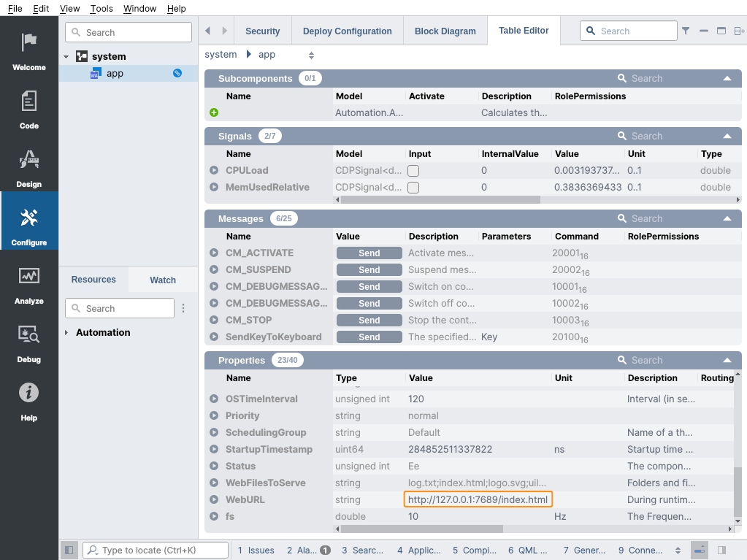Click the filter funnel icon

coord(686,31)
